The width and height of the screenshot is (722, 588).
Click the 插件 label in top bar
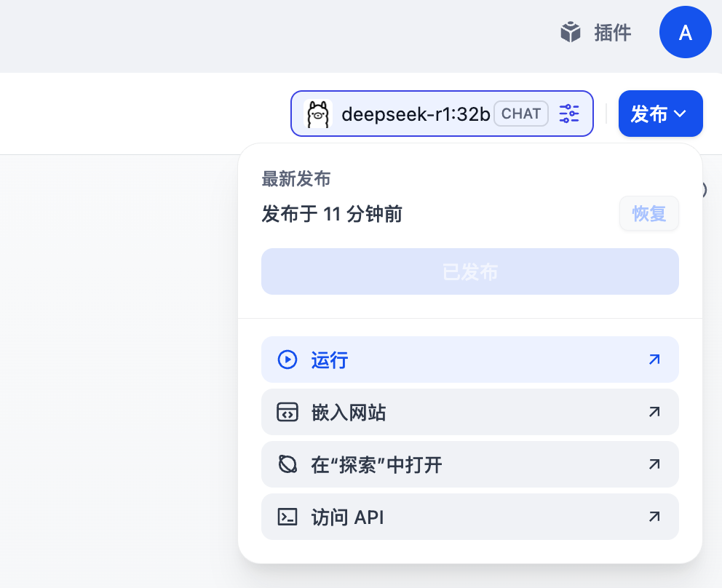click(612, 33)
